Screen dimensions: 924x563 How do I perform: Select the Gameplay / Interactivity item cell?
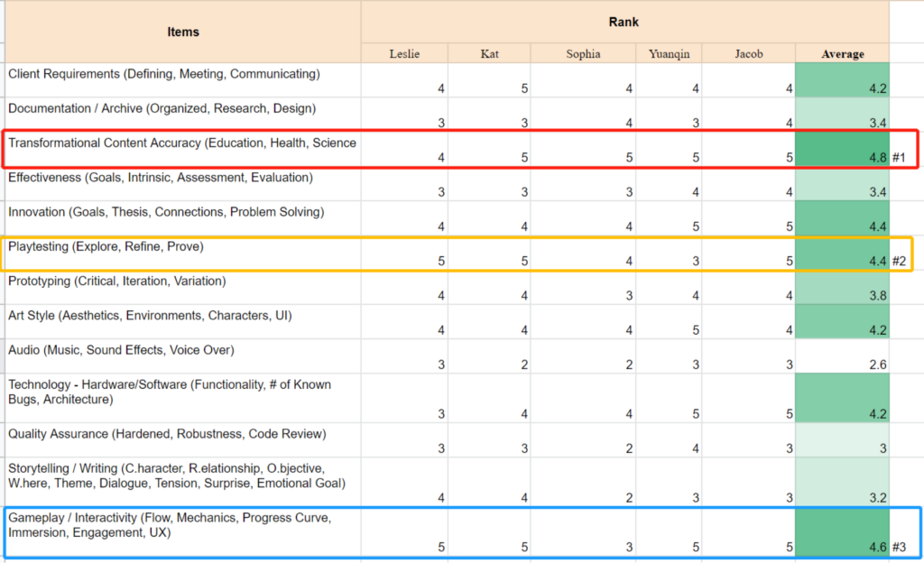[182, 531]
